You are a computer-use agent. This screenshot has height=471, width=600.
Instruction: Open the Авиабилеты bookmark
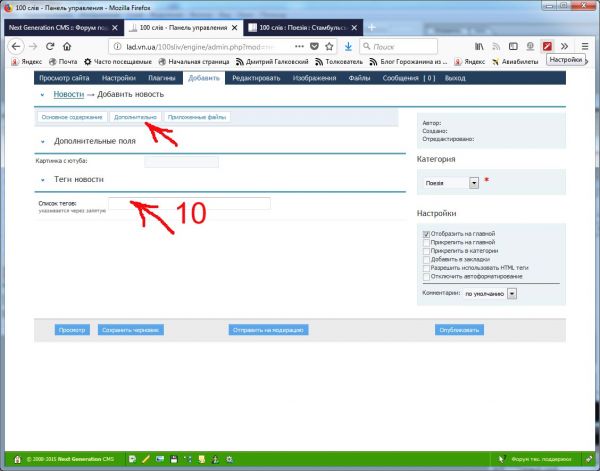(515, 62)
